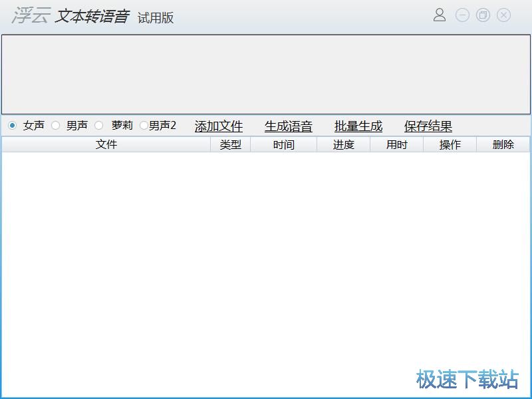Click the 时间 column header
This screenshot has height=399, width=532.
point(284,144)
